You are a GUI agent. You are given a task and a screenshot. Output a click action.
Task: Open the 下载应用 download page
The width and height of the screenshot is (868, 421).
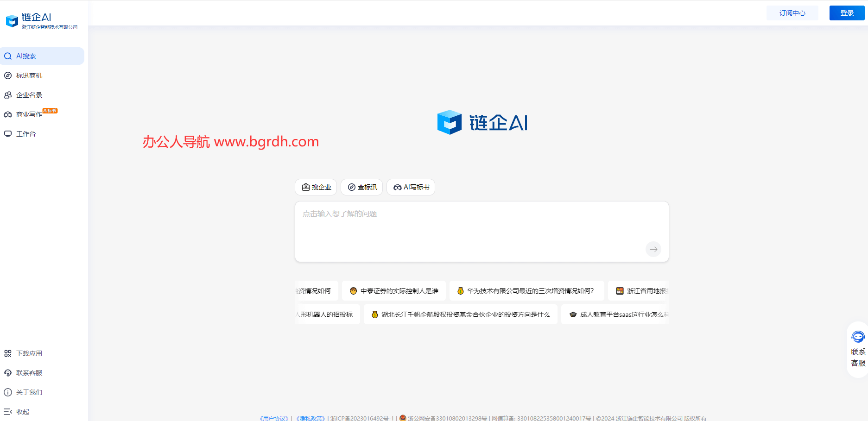(x=29, y=353)
